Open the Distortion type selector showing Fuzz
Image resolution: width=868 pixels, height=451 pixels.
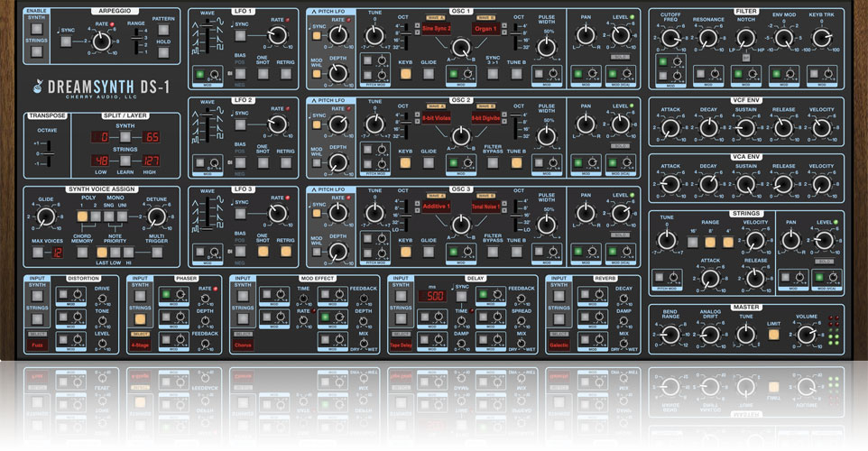[x=38, y=345]
